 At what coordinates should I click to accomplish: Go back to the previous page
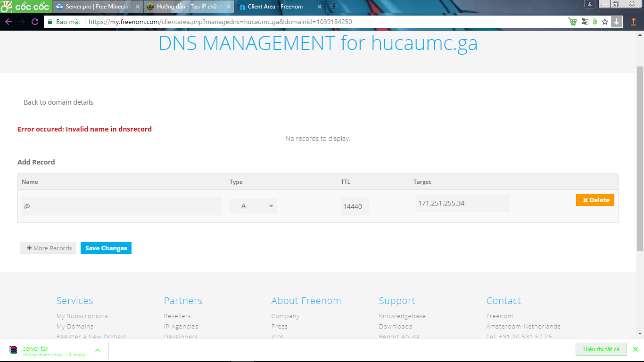click(8, 22)
